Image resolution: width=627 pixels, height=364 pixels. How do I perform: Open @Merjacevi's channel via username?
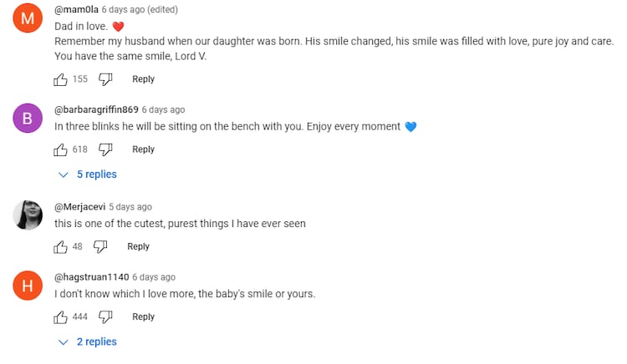click(79, 206)
